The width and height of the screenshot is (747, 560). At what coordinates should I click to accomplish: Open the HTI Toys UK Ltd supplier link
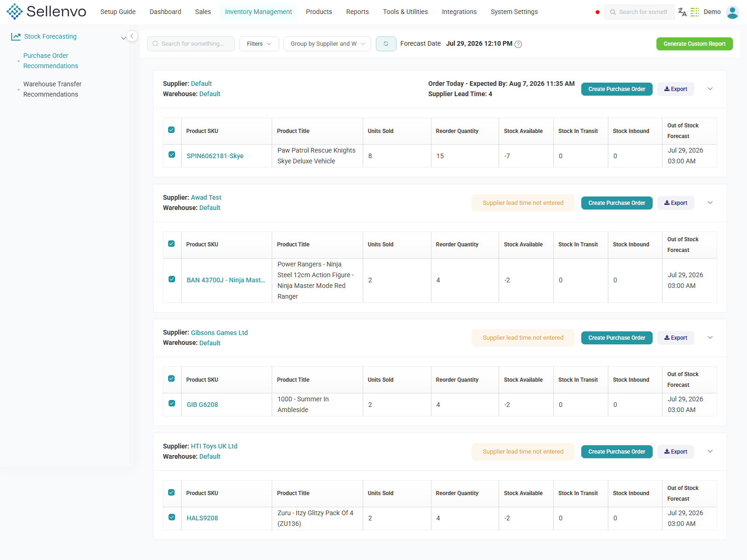(214, 446)
